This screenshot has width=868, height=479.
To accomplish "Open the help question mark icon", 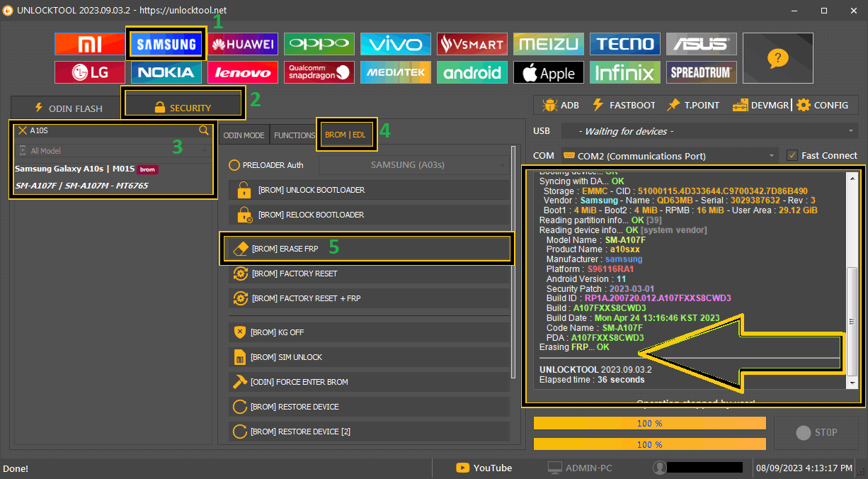I will [x=777, y=58].
